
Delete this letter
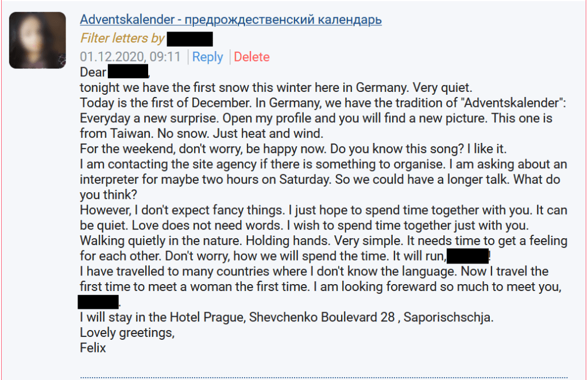pyautogui.click(x=252, y=57)
